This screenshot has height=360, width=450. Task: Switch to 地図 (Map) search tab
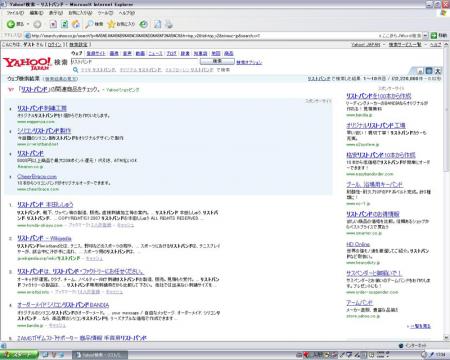coord(216,53)
